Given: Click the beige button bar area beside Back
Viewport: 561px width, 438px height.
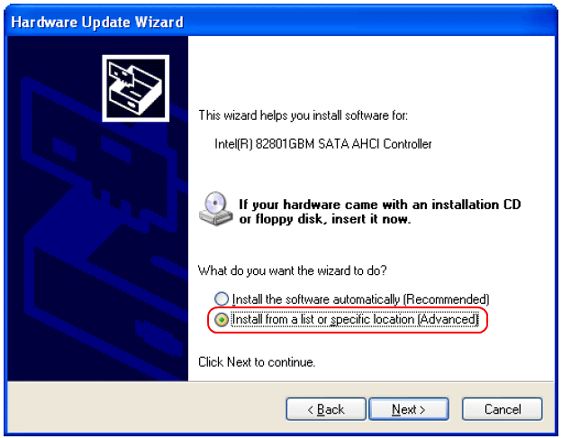Looking at the screenshot, I should tap(147, 408).
